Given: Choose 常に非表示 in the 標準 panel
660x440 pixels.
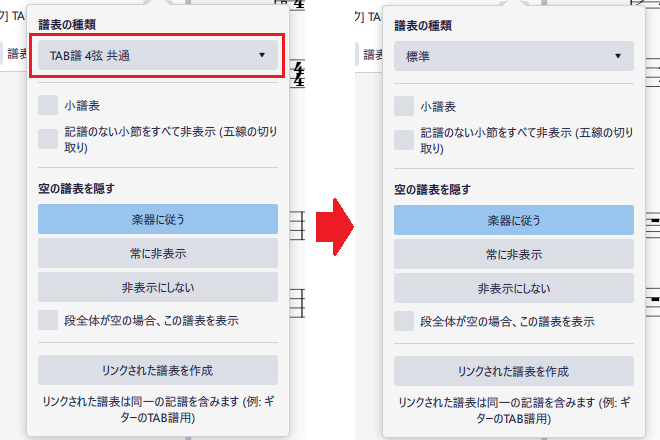Looking at the screenshot, I should [x=513, y=253].
